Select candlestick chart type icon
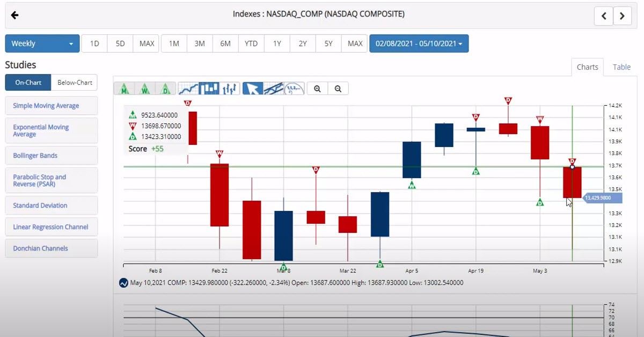644x337 pixels. click(x=209, y=89)
